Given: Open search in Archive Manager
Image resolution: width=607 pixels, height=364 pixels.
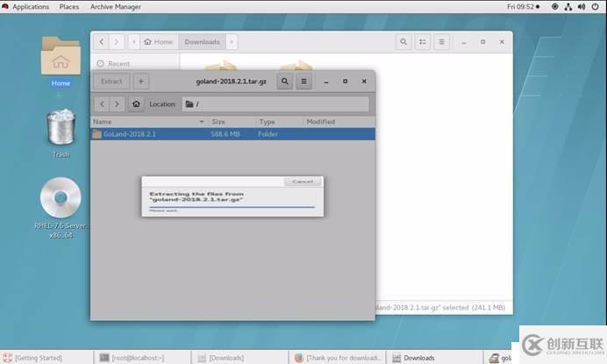Looking at the screenshot, I should (x=284, y=82).
